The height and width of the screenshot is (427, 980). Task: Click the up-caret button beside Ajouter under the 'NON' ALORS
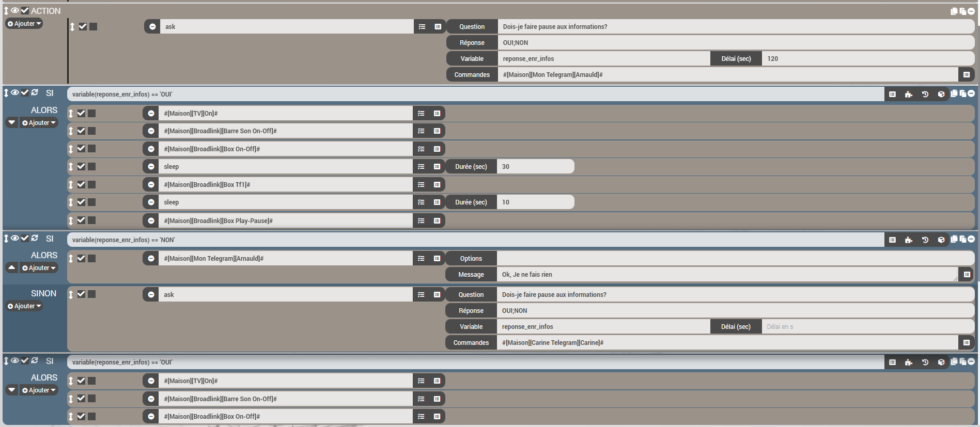click(11, 267)
